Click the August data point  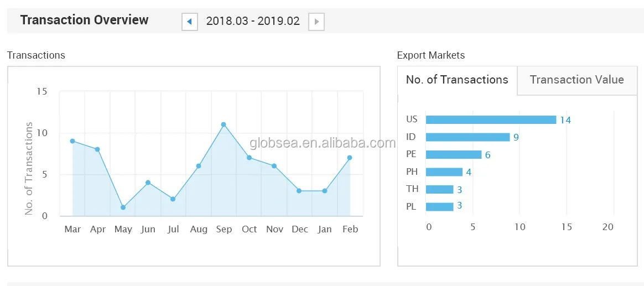pyautogui.click(x=199, y=166)
